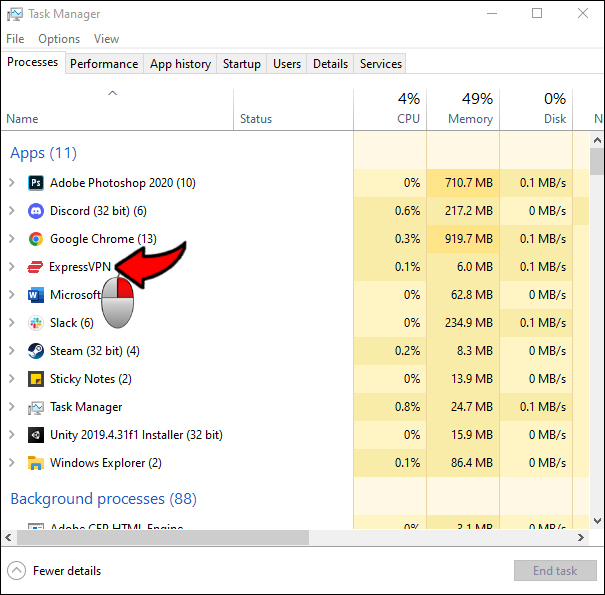Viewport: 605px width, 595px height.
Task: Expand the Unity Installer process row
Action: click(12, 435)
